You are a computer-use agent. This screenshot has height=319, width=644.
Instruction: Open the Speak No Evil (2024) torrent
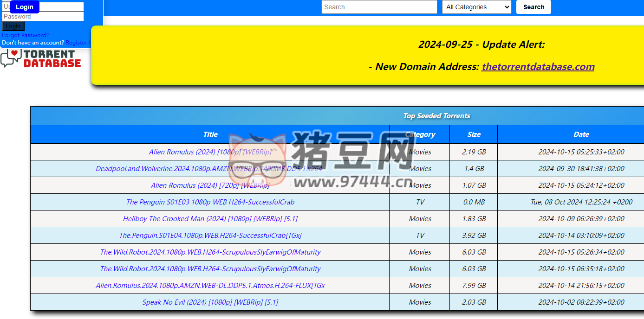pos(209,302)
